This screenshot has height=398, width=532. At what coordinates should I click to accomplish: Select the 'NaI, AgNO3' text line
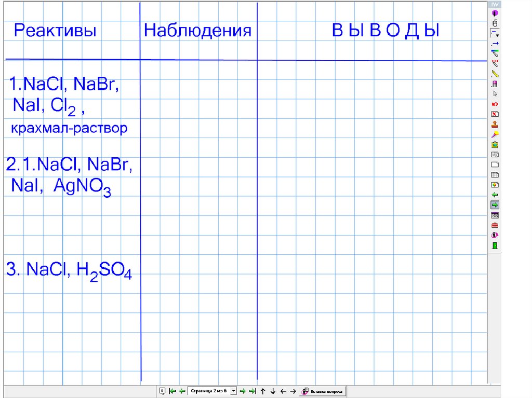[x=61, y=187]
